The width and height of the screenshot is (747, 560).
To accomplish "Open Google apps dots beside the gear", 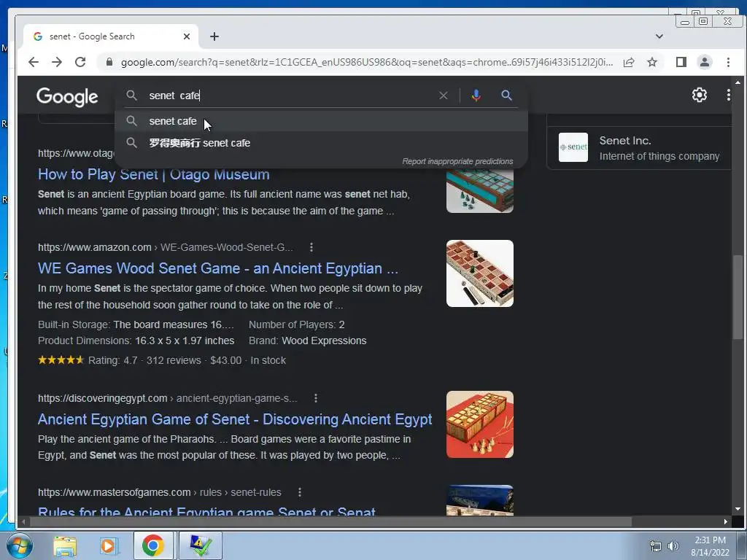I will coord(729,95).
